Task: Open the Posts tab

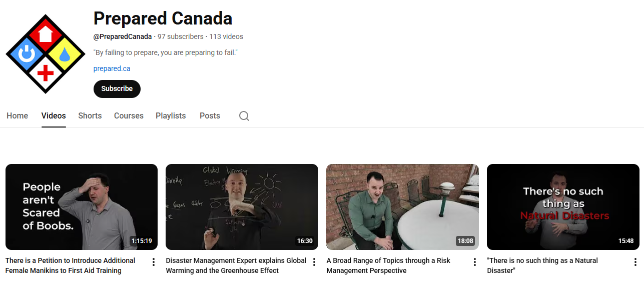Action: [210, 116]
